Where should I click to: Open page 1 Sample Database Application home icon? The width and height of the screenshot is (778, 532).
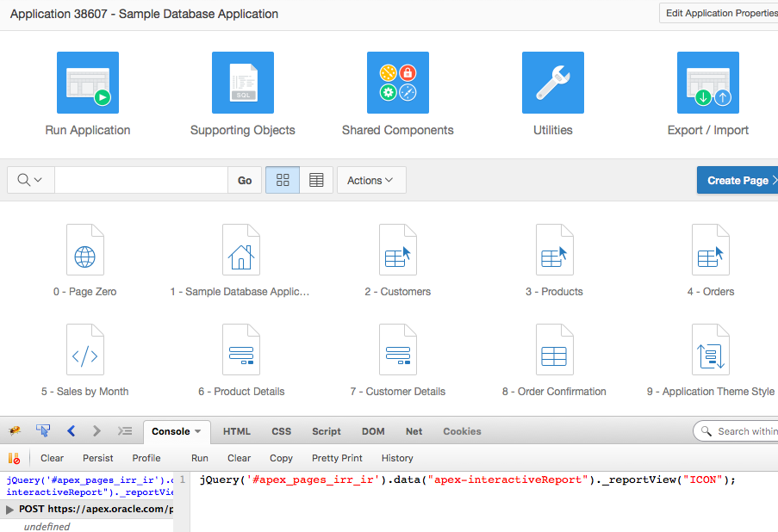point(240,250)
